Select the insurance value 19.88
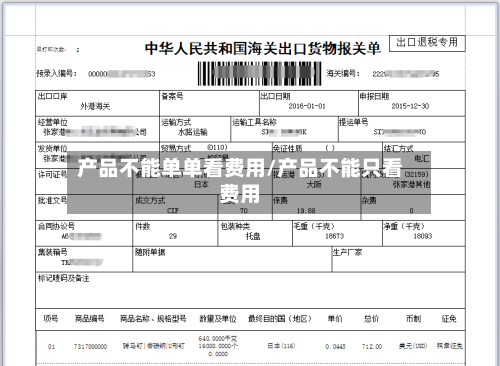The width and height of the screenshot is (500, 366). pos(306,211)
